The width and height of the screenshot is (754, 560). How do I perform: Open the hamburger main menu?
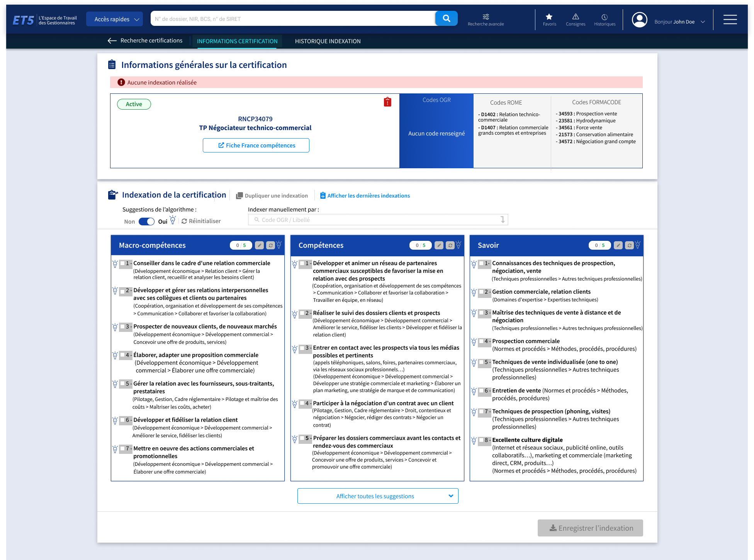[730, 19]
